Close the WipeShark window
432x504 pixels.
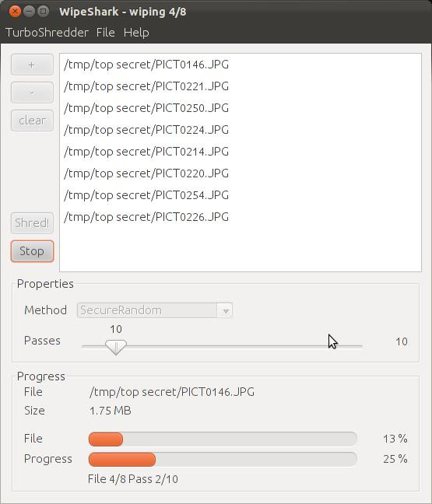coord(15,11)
